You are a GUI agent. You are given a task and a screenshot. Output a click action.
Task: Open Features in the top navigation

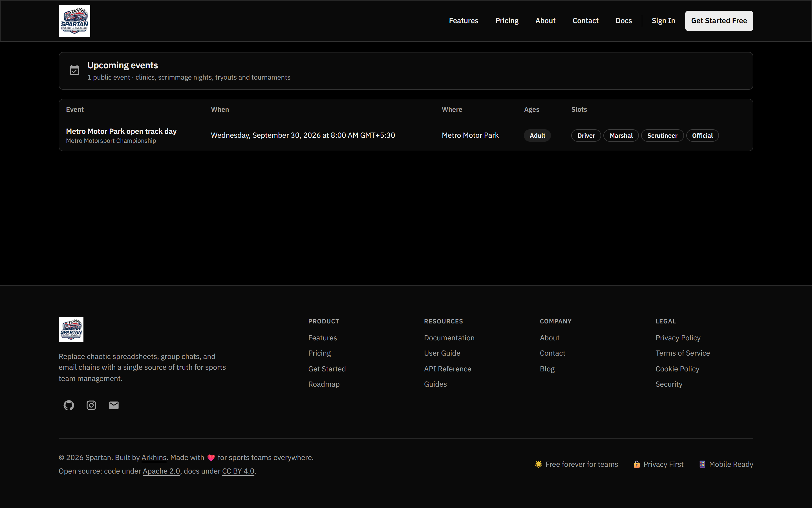pyautogui.click(x=464, y=21)
